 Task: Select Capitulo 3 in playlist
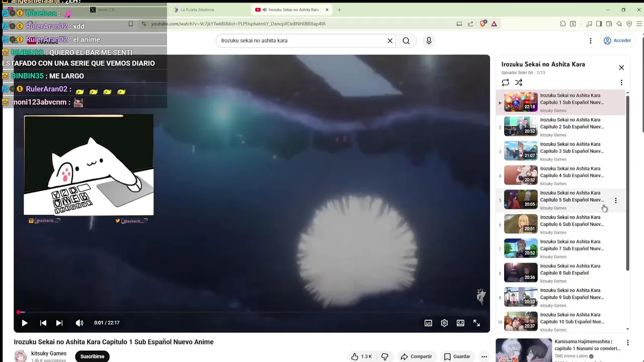(560, 151)
